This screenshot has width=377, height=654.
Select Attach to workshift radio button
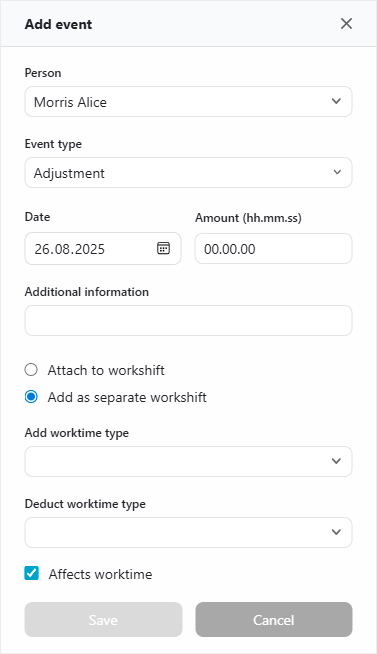[31, 370]
